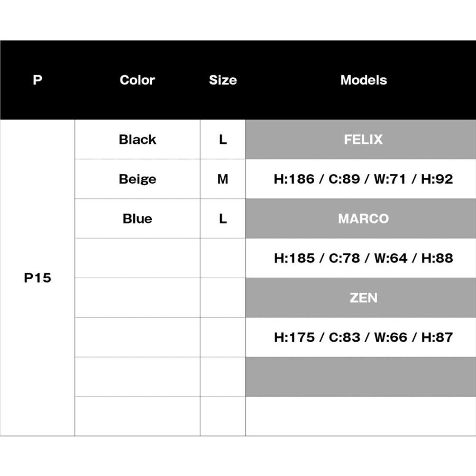Click the MARCO model name

[x=363, y=219]
